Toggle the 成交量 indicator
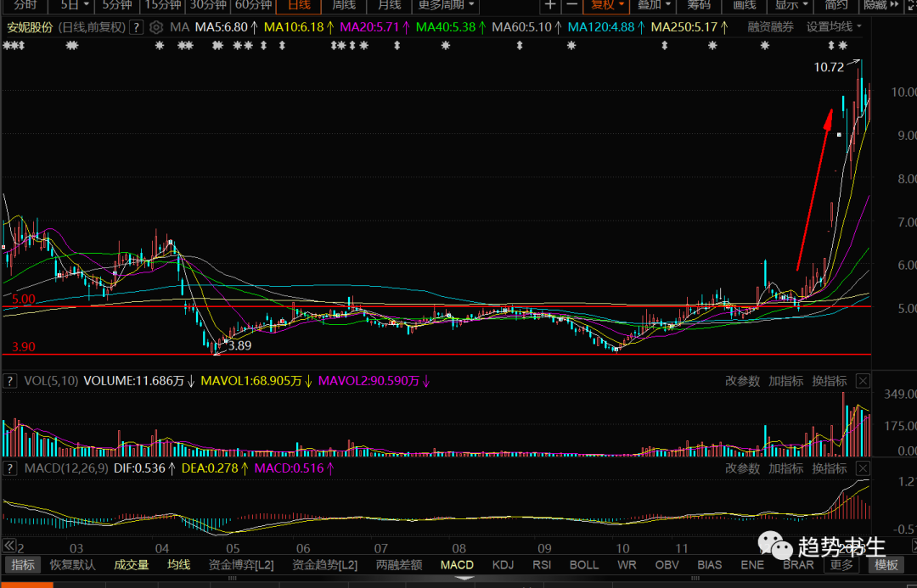This screenshot has width=917, height=588. (132, 565)
